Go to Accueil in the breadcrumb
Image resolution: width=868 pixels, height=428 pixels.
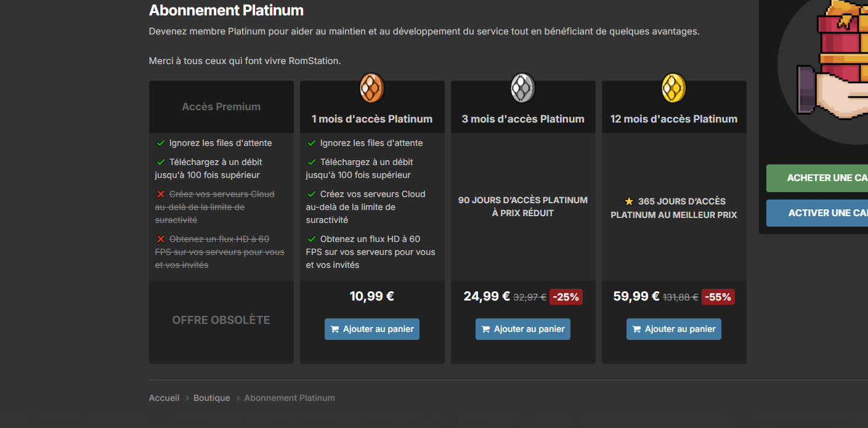point(164,398)
